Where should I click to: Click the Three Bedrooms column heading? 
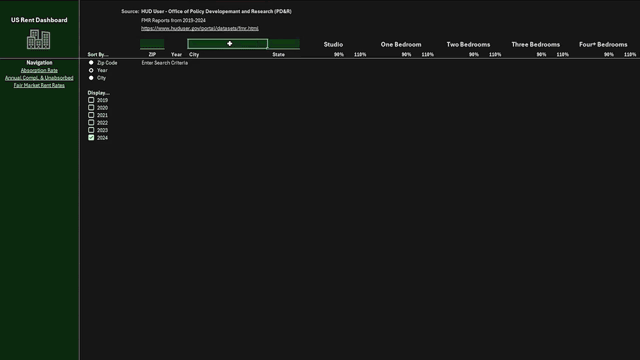[536, 44]
